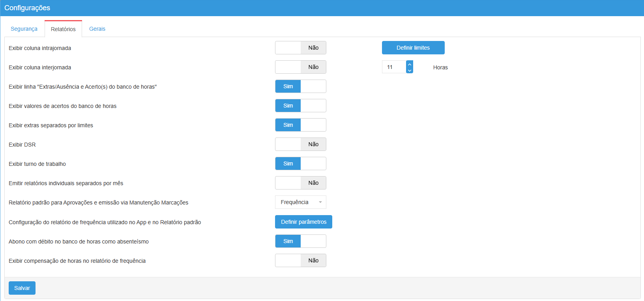This screenshot has height=301, width=644.
Task: Toggle Exibir coluna intrajornada switch
Action: click(x=300, y=48)
